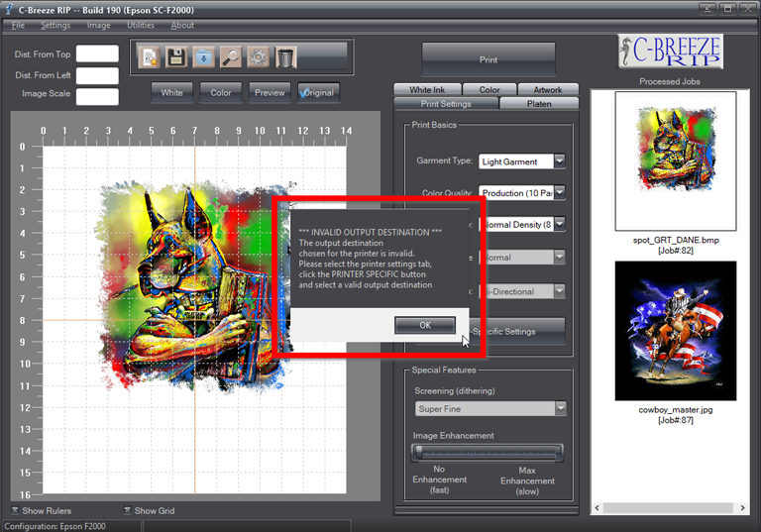Click the 'No Enhancement (fast)' label
The width and height of the screenshot is (761, 532).
[x=439, y=479]
